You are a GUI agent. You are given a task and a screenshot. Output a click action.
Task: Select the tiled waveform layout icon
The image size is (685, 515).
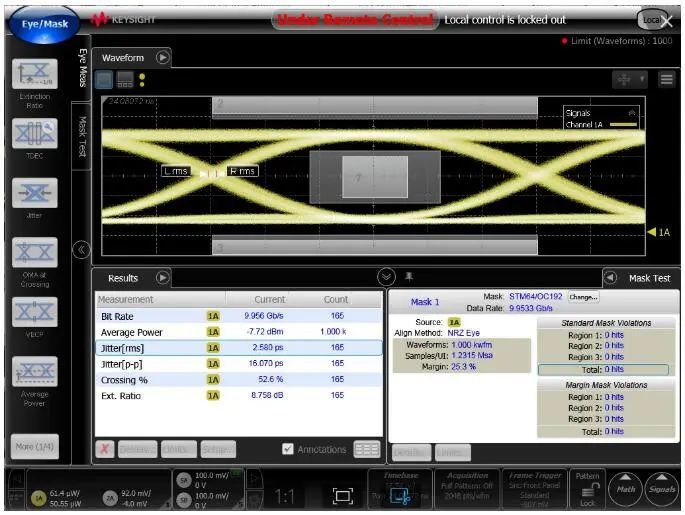coord(125,80)
